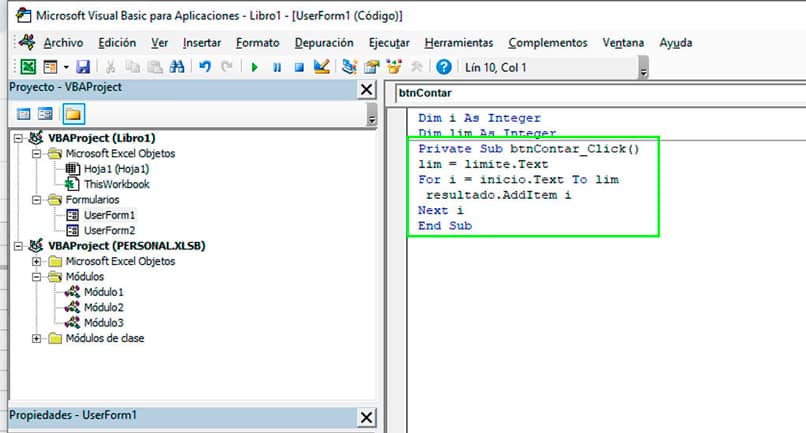
Task: Select UserForm2 in project tree
Action: (109, 230)
